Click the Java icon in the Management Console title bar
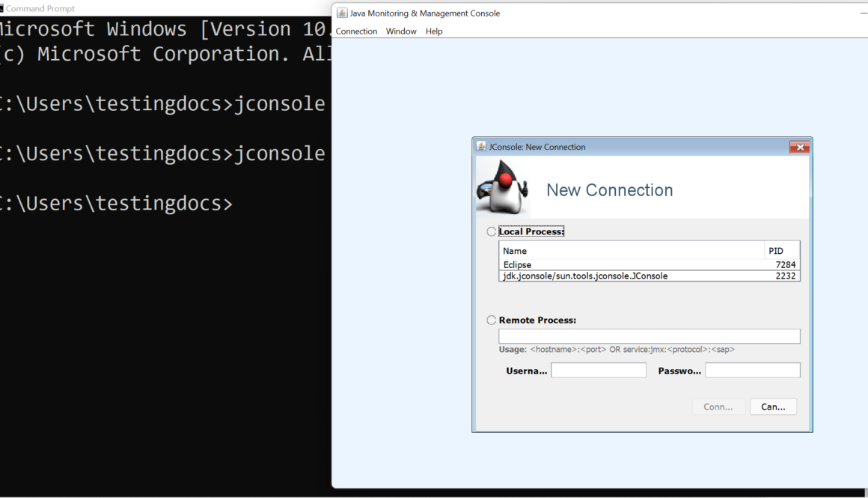Image resolution: width=868 pixels, height=498 pixels. [x=342, y=13]
